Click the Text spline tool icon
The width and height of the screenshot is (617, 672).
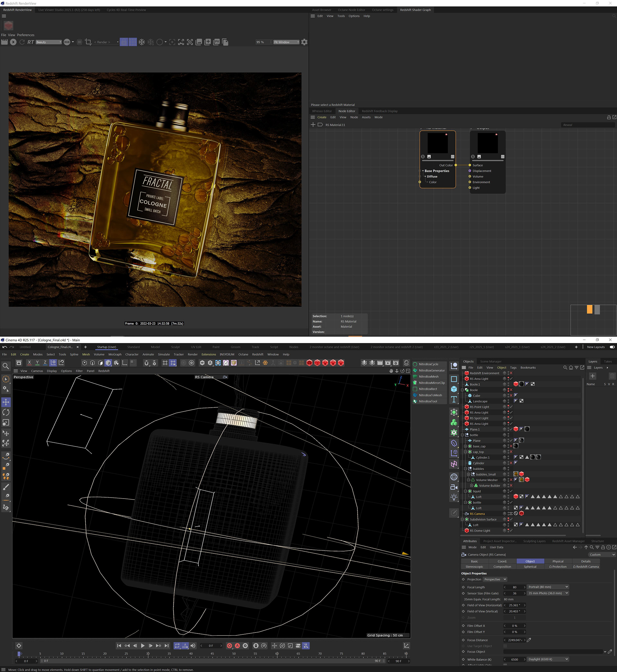pyautogui.click(x=454, y=399)
